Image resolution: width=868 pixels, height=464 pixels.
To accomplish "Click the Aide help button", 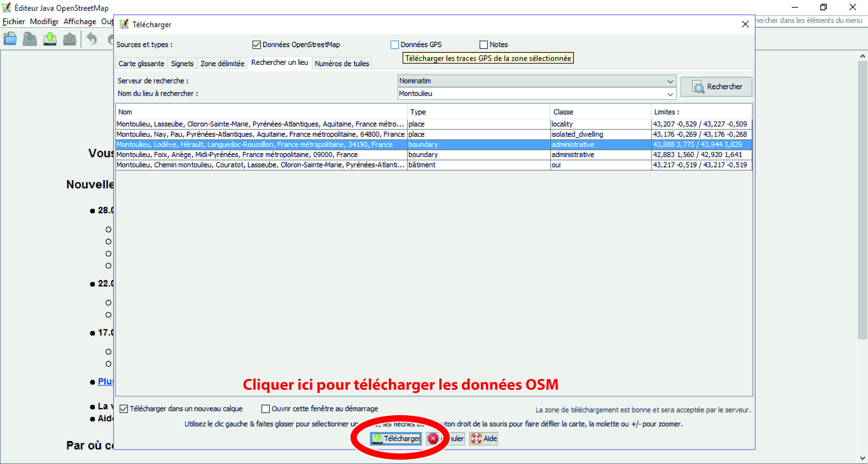I will tap(484, 438).
